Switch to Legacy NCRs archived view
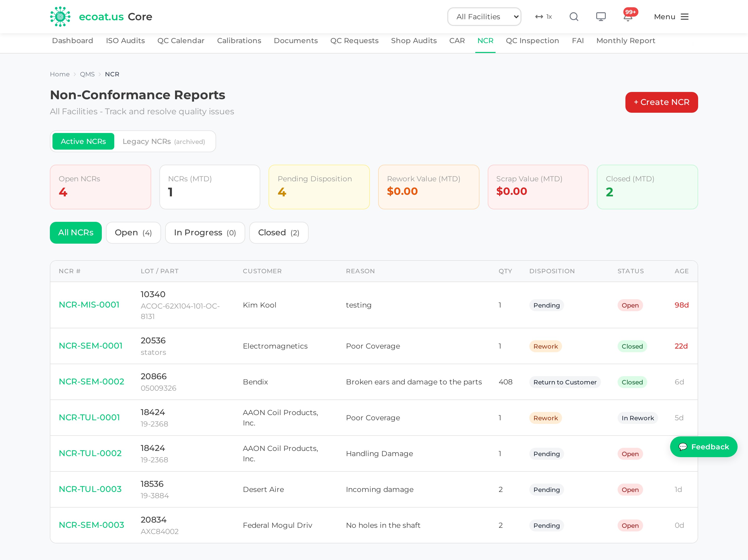748x560 pixels. coord(164,141)
